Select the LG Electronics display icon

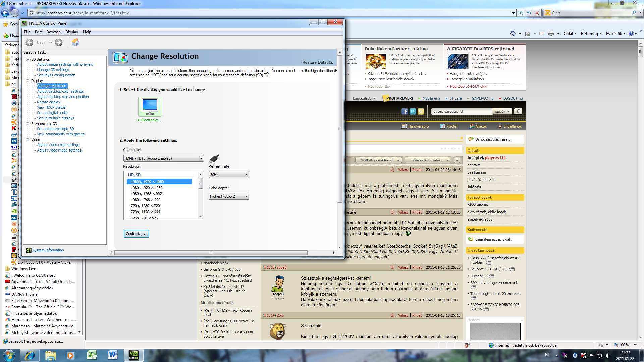(x=150, y=107)
